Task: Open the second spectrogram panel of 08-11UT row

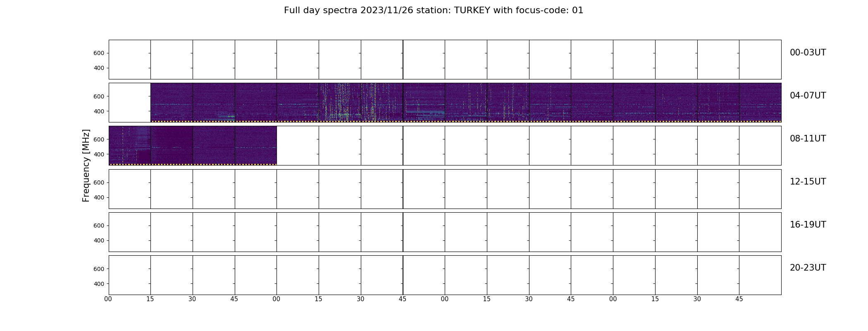Action: [172, 146]
